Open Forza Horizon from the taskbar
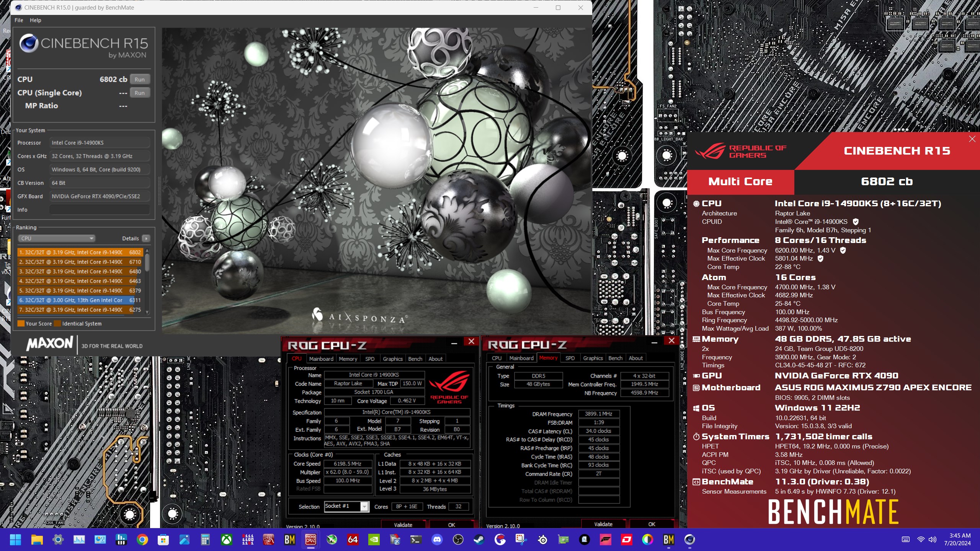The height and width of the screenshot is (551, 980). click(x=605, y=540)
